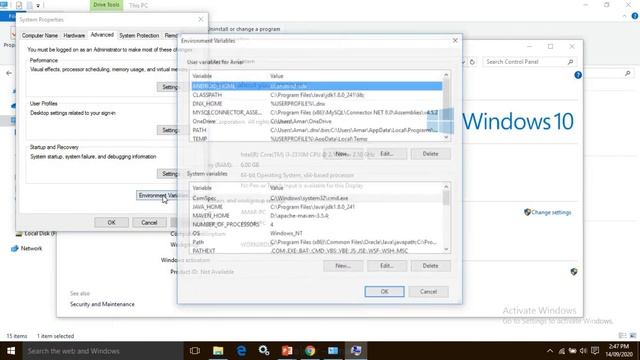Open Security and Maintenance link

pyautogui.click(x=102, y=304)
